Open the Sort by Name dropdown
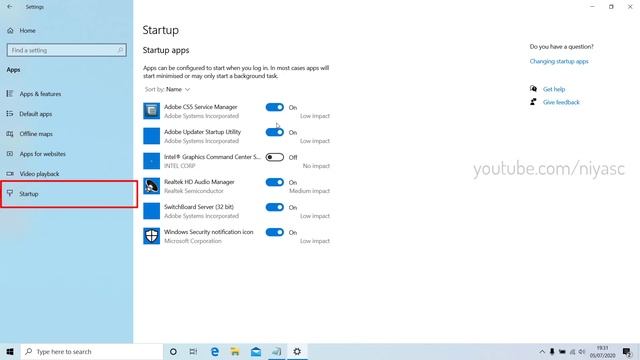The width and height of the screenshot is (640, 360). click(x=167, y=89)
